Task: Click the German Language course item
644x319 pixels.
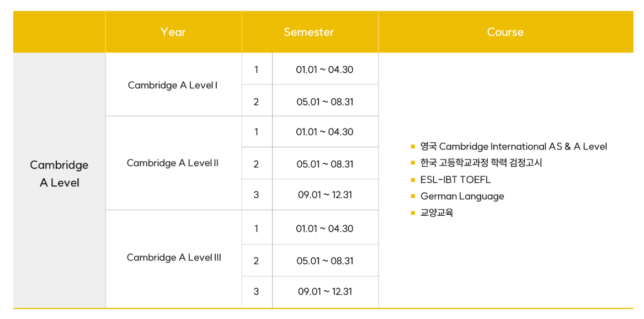Action: click(x=462, y=196)
